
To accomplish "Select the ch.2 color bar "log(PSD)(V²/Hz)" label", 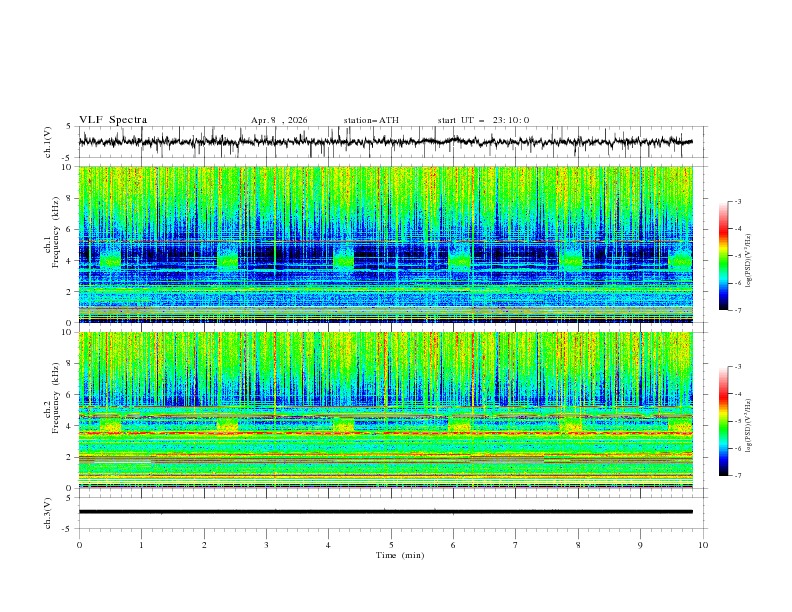I will [748, 426].
